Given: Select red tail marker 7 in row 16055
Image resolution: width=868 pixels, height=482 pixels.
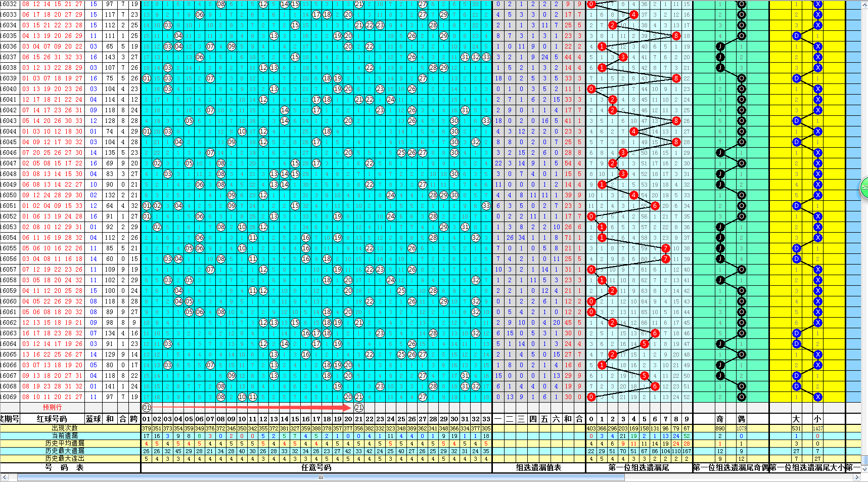Looking at the screenshot, I should [x=666, y=248].
